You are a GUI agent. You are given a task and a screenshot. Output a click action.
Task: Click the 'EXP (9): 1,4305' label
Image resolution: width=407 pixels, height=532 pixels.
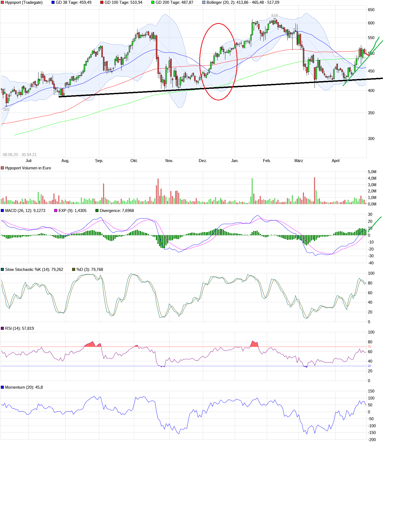pos(72,211)
